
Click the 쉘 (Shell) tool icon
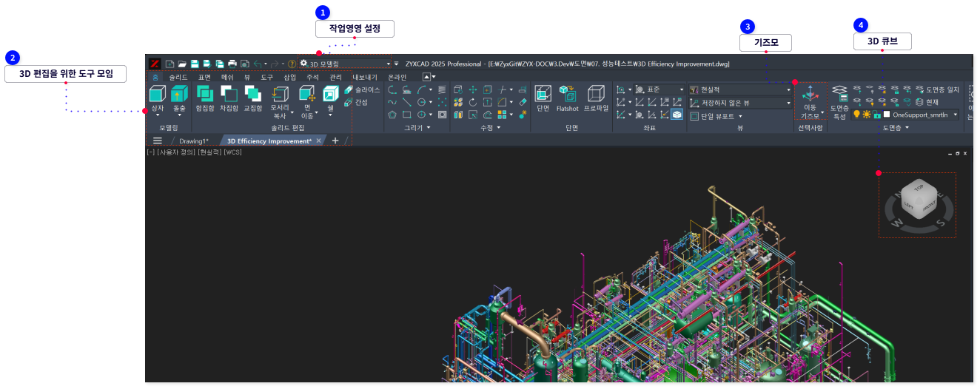click(x=331, y=98)
